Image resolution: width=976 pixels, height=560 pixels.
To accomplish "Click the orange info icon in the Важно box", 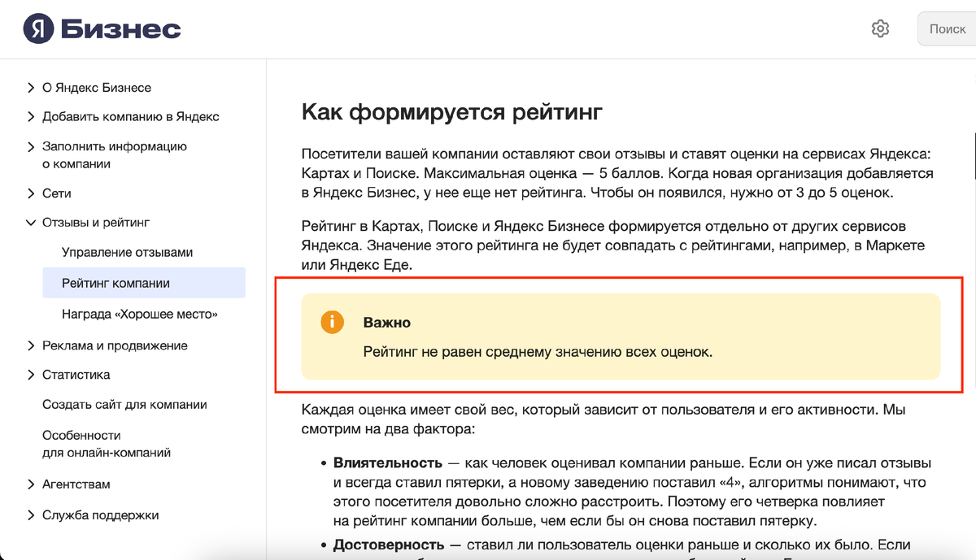I will [332, 322].
